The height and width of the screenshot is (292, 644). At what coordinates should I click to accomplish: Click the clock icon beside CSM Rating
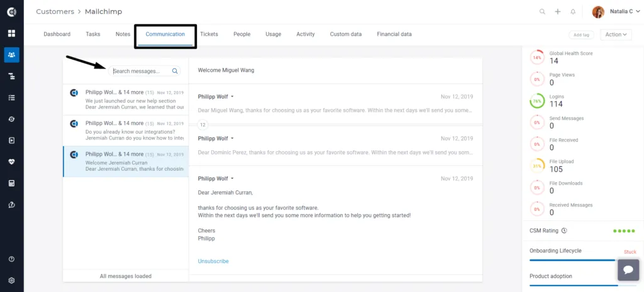[x=564, y=230]
